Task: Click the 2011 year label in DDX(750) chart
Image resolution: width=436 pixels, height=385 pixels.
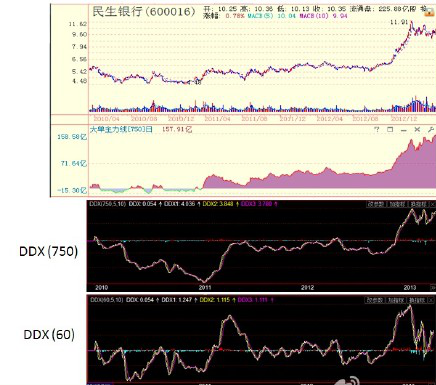Action: [x=205, y=287]
